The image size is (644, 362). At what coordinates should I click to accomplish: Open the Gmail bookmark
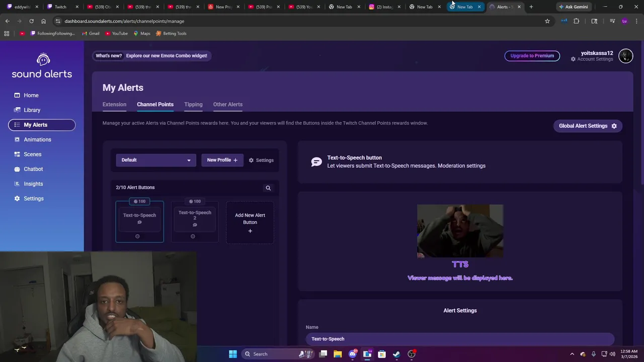point(91,33)
